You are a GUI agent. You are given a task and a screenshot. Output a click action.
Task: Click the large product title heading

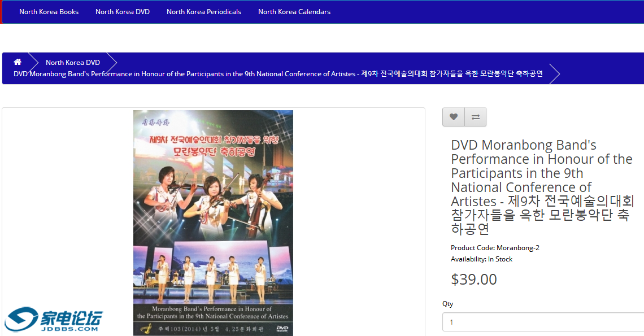541,187
